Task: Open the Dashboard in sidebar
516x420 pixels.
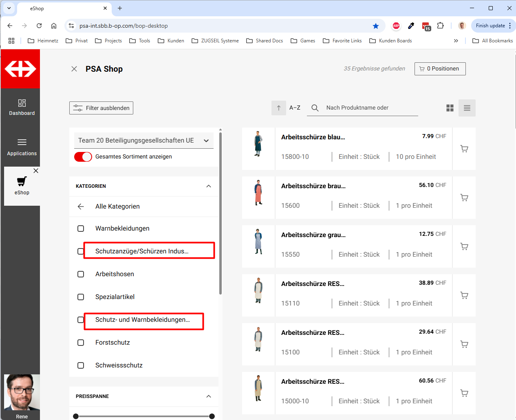Action: 22,107
